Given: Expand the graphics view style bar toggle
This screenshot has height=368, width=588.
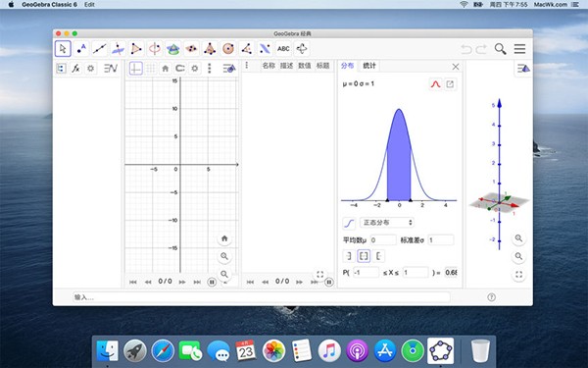Looking at the screenshot, I should tap(229, 69).
